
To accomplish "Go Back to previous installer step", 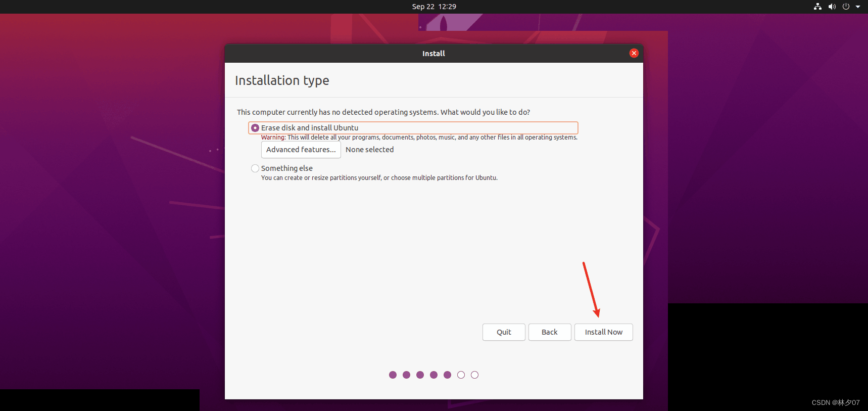I will pyautogui.click(x=549, y=332).
